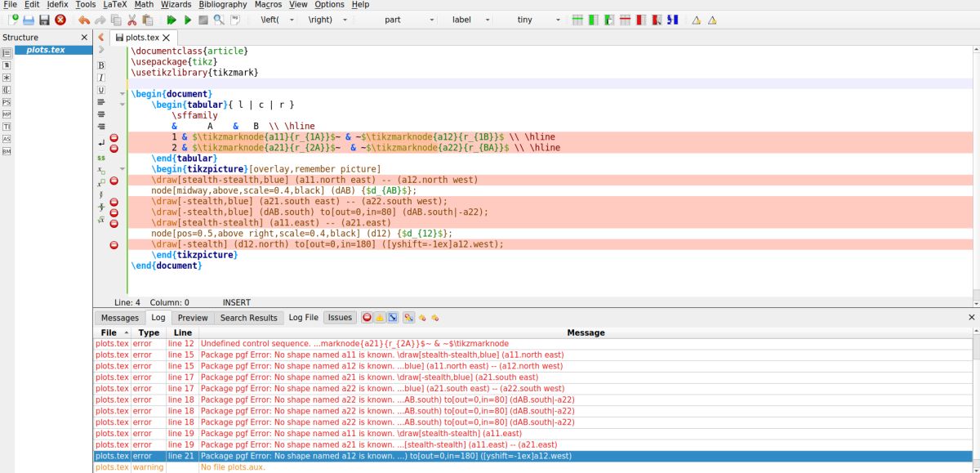Close the bottom log panel
The width and height of the screenshot is (980, 473).
(972, 318)
